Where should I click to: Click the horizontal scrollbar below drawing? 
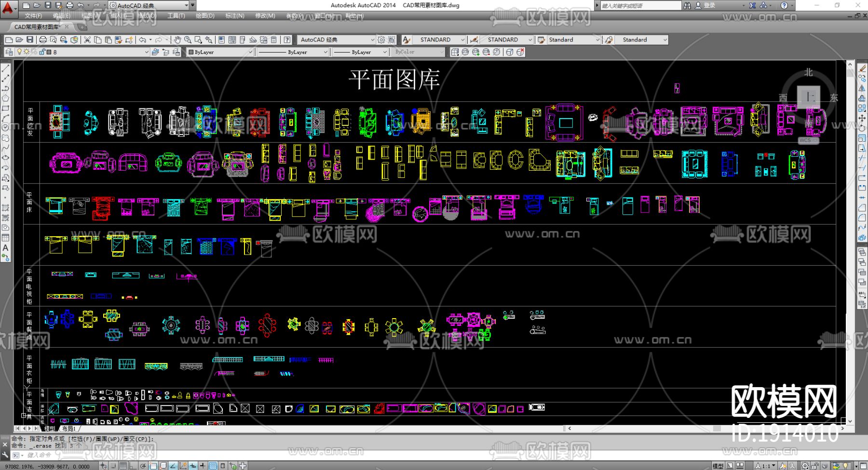[705, 428]
